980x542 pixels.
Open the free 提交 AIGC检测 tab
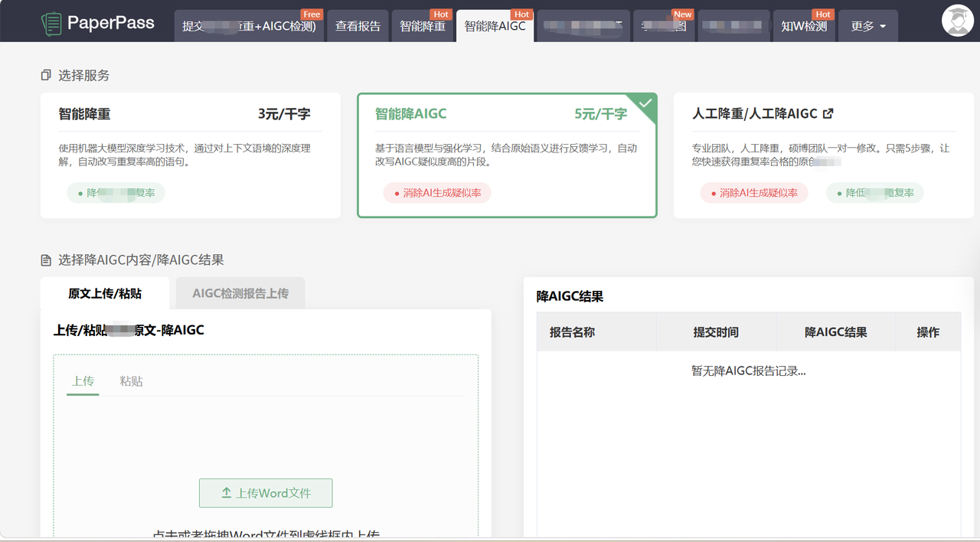(249, 26)
